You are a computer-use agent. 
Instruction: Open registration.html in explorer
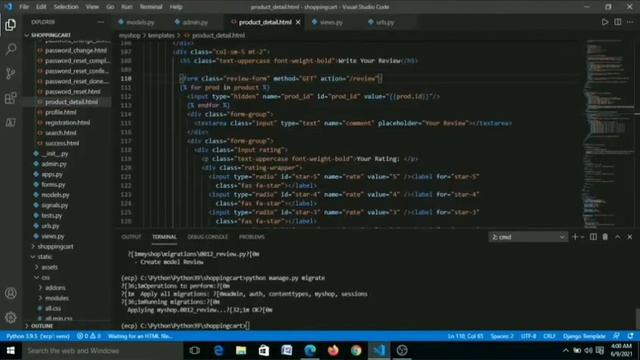[67, 122]
